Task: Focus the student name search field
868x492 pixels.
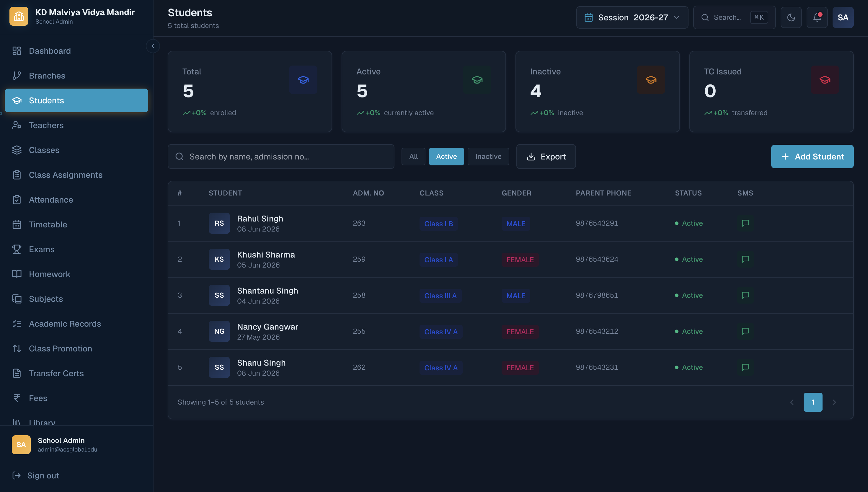Action: 281,157
